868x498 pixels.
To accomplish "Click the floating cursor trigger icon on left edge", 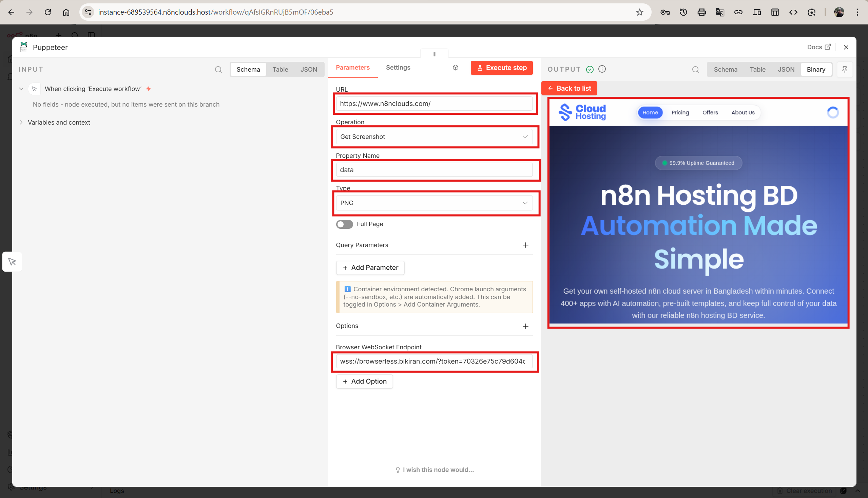I will (12, 262).
